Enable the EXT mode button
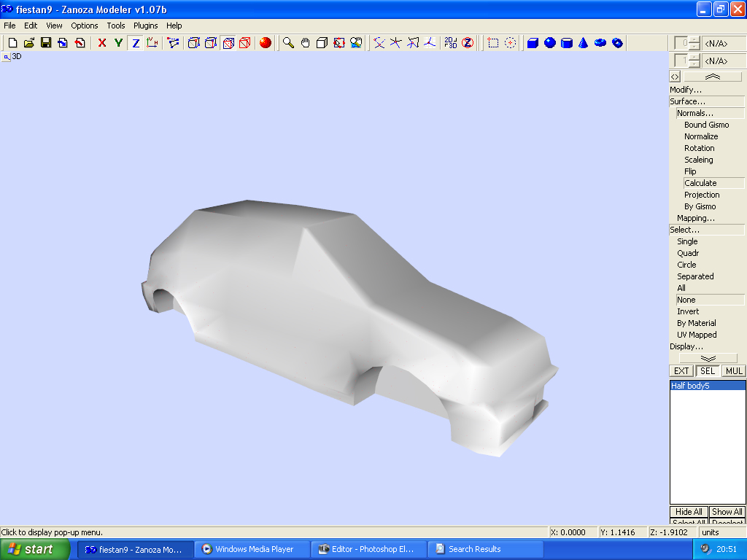Screen dimensions: 747x560 [681, 371]
